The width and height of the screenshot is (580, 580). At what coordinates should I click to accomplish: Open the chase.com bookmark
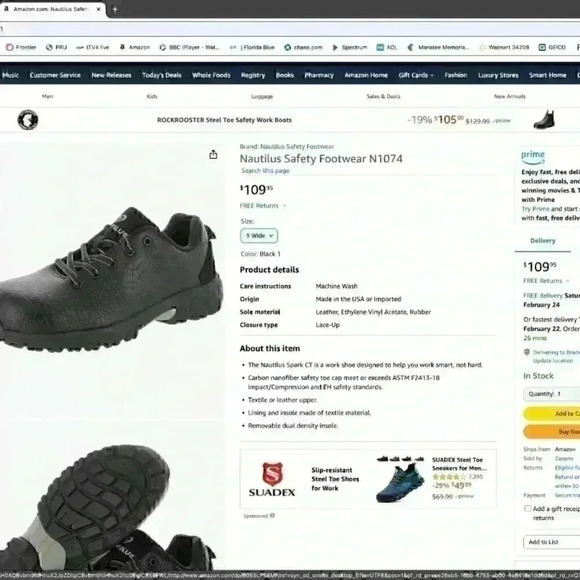click(303, 47)
